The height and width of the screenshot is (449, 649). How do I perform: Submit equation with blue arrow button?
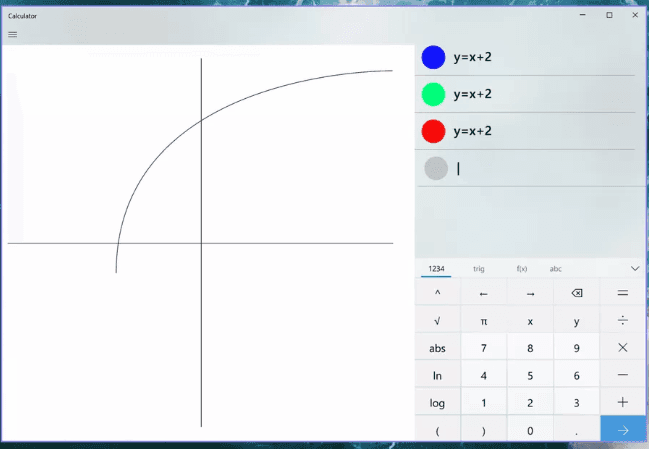click(x=623, y=430)
